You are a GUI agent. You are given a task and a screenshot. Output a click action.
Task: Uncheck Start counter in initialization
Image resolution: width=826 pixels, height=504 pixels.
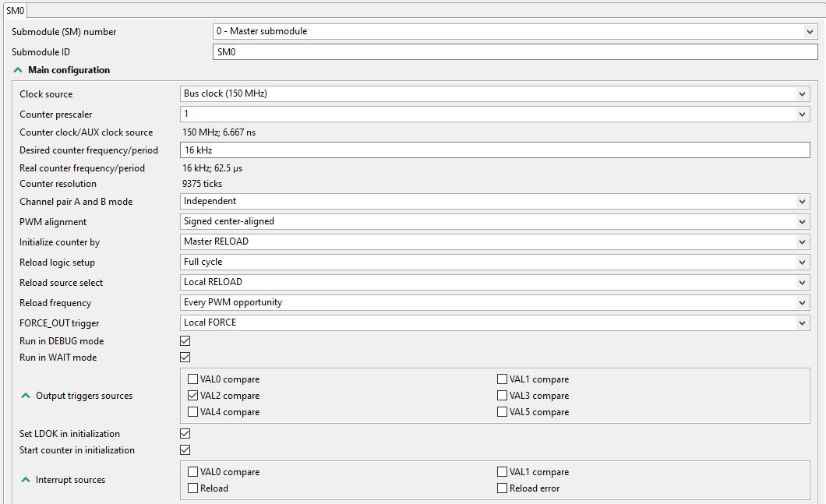(x=185, y=450)
